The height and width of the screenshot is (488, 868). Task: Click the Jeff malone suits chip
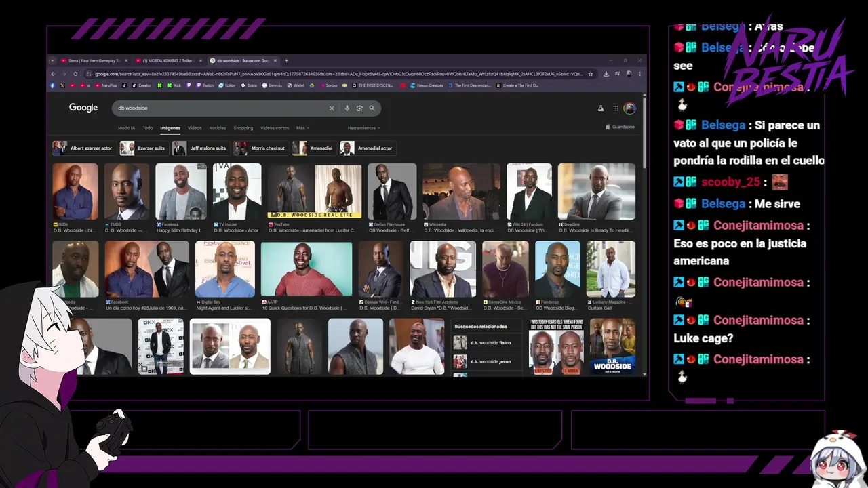pyautogui.click(x=200, y=148)
